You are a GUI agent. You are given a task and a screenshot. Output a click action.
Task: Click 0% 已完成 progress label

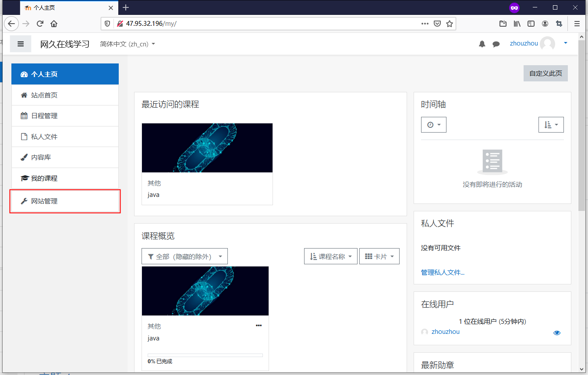click(160, 361)
